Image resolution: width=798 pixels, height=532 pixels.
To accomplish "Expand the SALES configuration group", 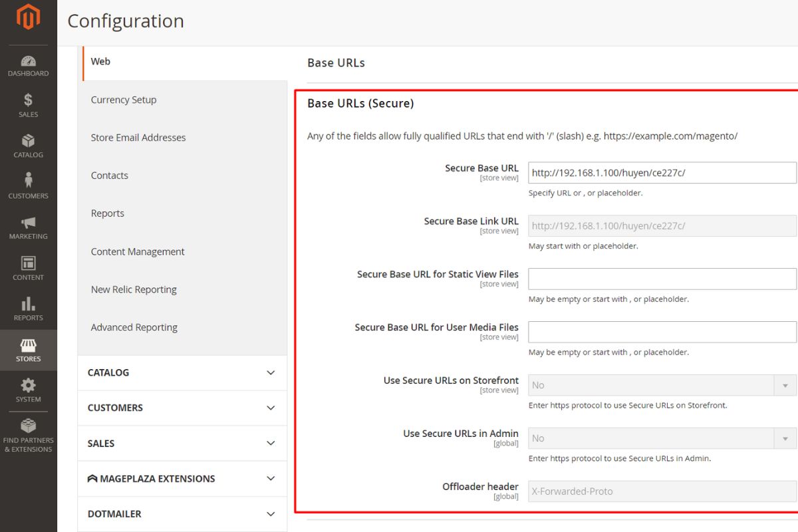I will point(182,444).
